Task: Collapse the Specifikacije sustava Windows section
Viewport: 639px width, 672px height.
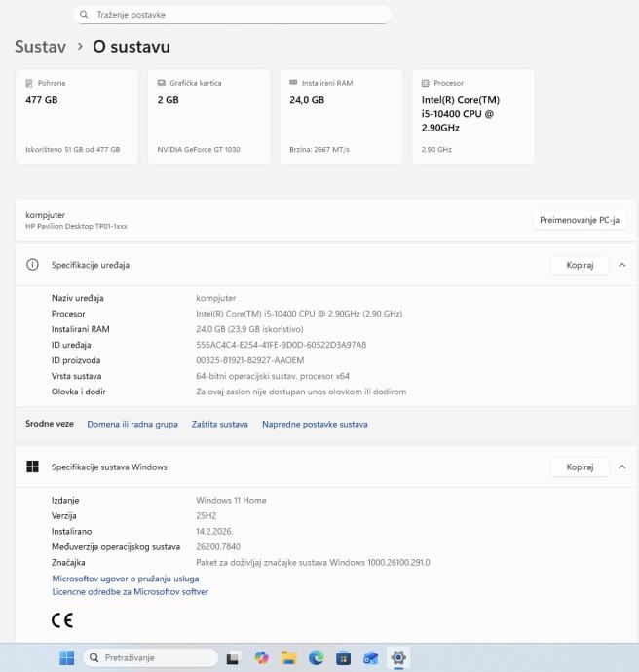Action: tap(622, 467)
